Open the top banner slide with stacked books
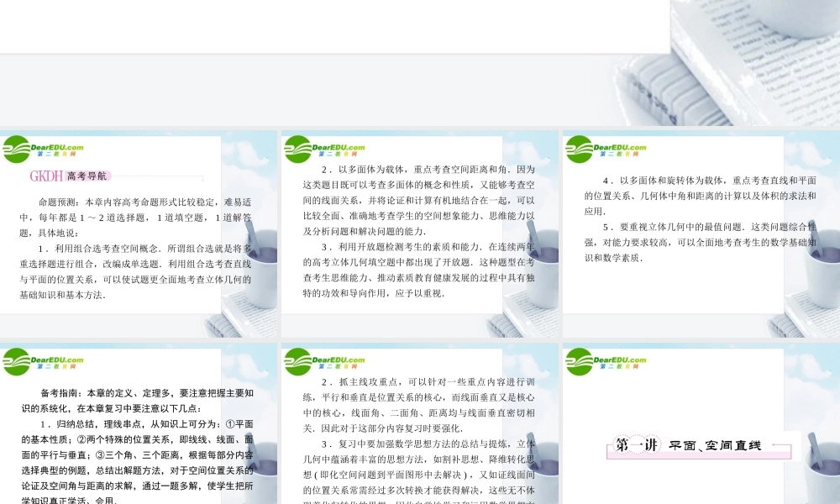 [420, 63]
